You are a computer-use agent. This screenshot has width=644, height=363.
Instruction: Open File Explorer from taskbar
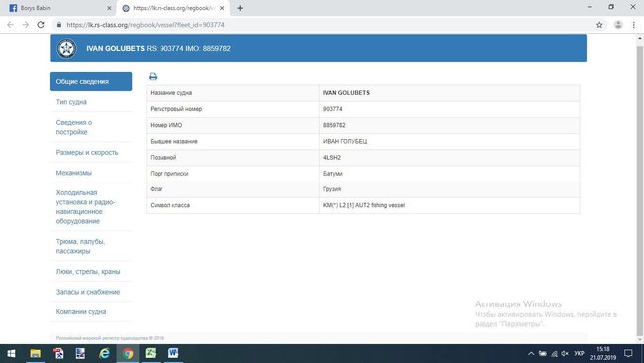(x=36, y=353)
